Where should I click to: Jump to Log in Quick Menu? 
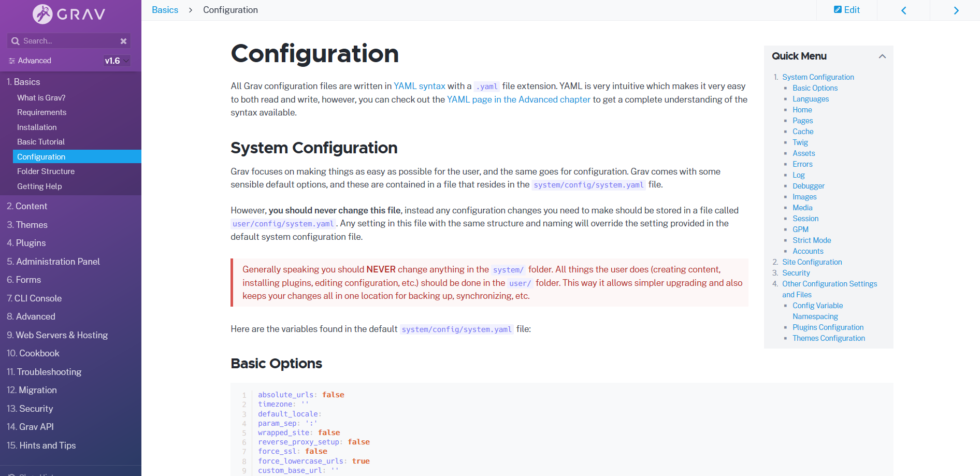pos(799,175)
